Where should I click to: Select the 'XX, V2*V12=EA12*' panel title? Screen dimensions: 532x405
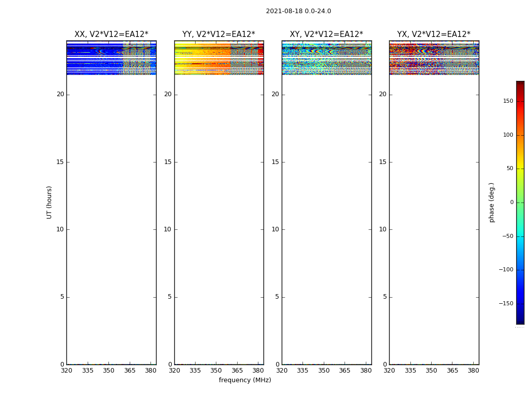pos(111,34)
